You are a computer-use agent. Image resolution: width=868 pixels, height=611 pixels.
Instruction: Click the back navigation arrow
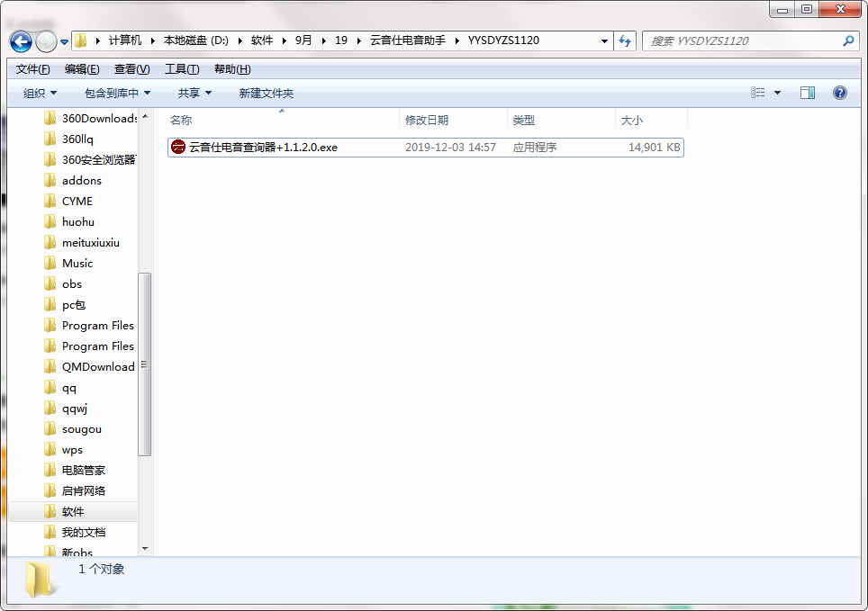(x=20, y=40)
